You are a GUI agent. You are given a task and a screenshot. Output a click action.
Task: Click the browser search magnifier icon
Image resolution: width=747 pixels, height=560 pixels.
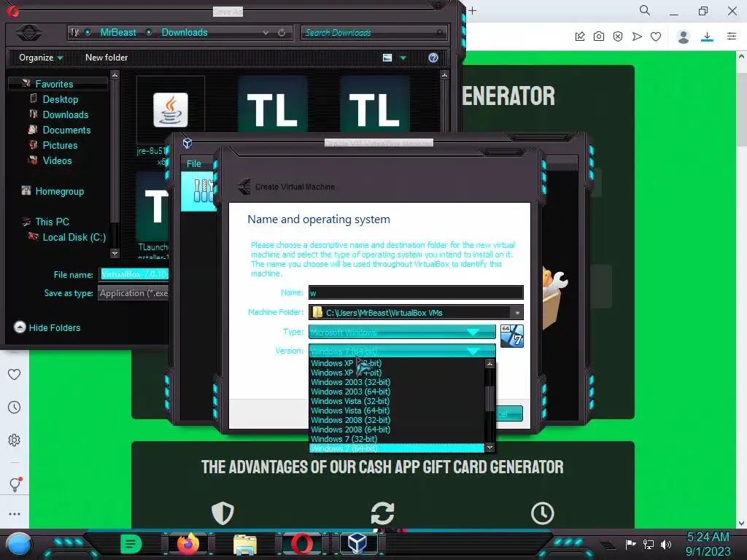[645, 10]
